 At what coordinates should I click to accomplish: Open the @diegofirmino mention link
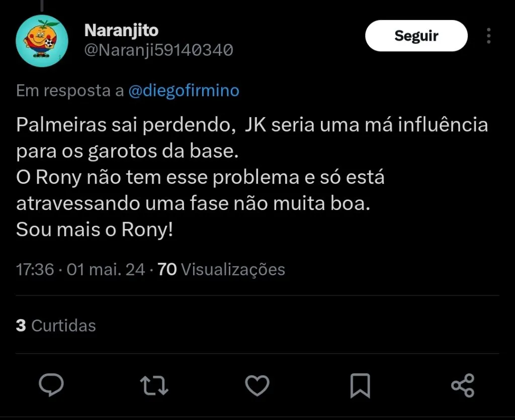[184, 91]
